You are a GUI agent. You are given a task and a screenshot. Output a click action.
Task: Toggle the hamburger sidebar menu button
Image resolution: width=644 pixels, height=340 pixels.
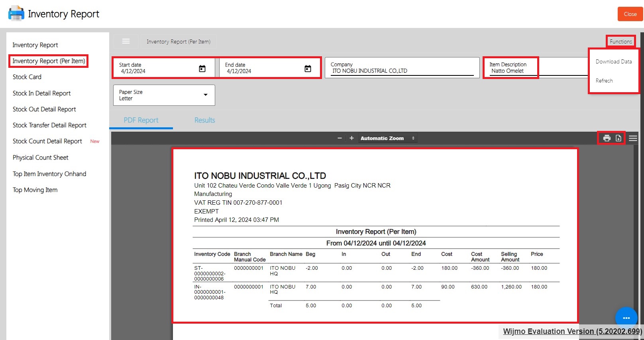126,42
